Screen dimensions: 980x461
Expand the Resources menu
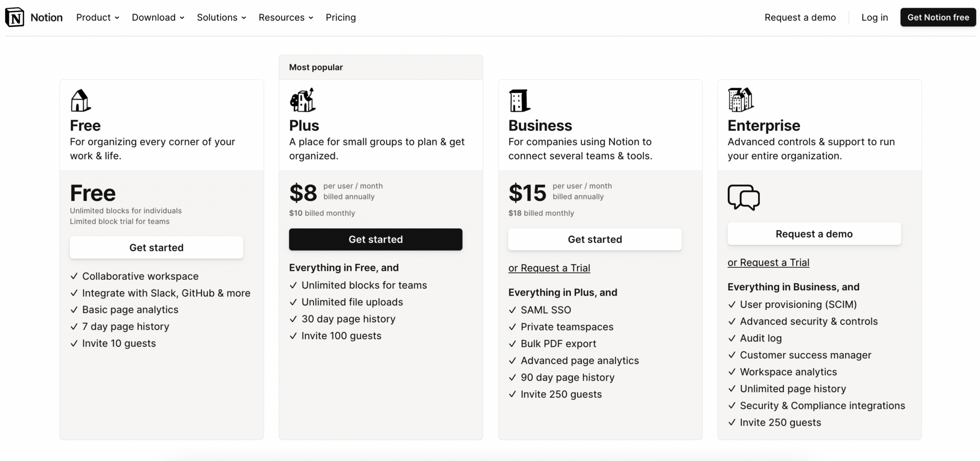click(285, 17)
